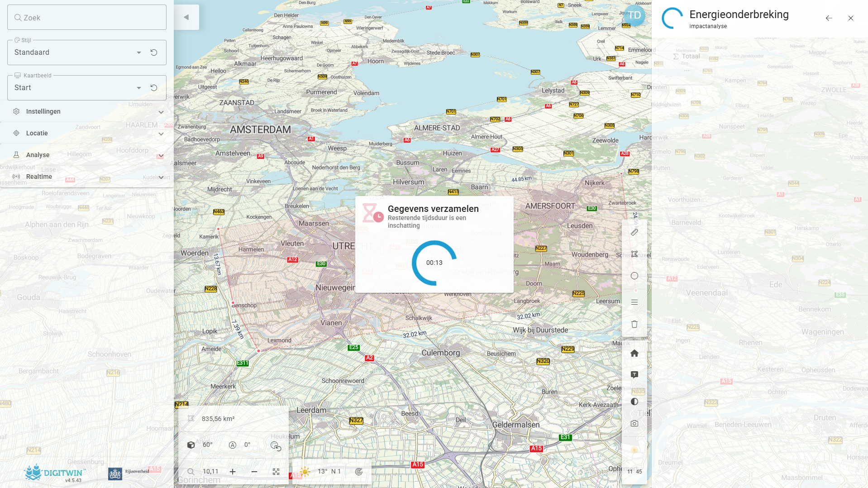The height and width of the screenshot is (488, 868).
Task: Click the fit-to-extent zoom icon
Action: coord(276,472)
